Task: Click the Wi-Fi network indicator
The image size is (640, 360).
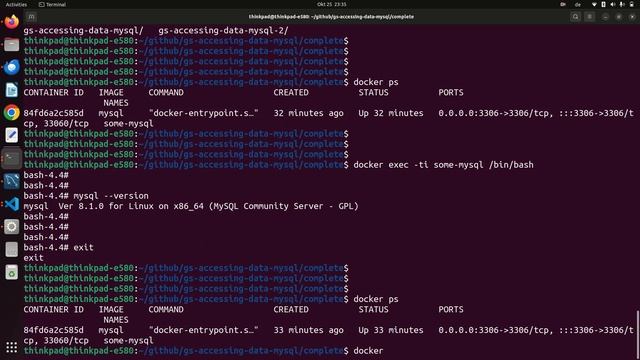Action: point(594,4)
